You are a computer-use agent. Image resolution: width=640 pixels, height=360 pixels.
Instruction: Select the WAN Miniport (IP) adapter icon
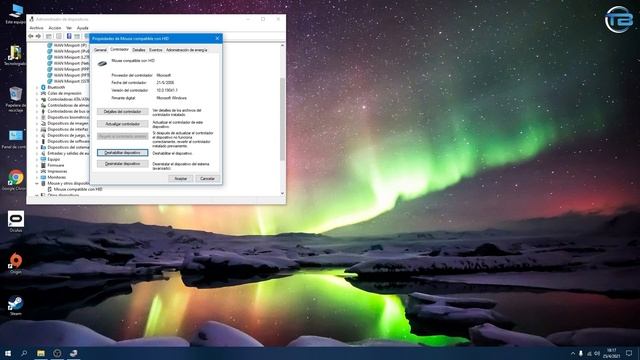click(50, 45)
